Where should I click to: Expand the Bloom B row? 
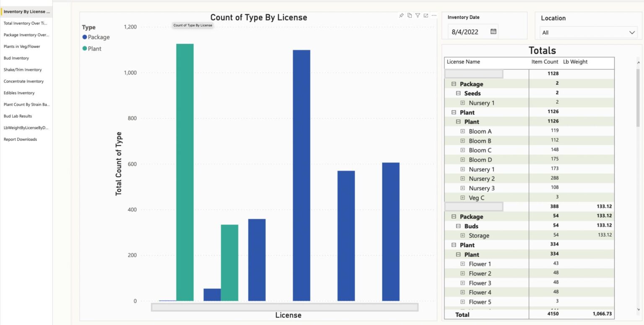coord(462,141)
